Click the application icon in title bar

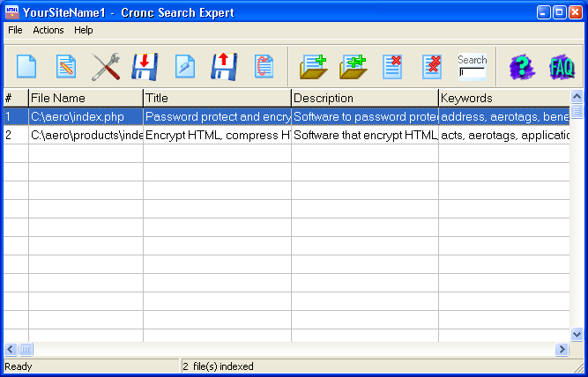pyautogui.click(x=12, y=12)
